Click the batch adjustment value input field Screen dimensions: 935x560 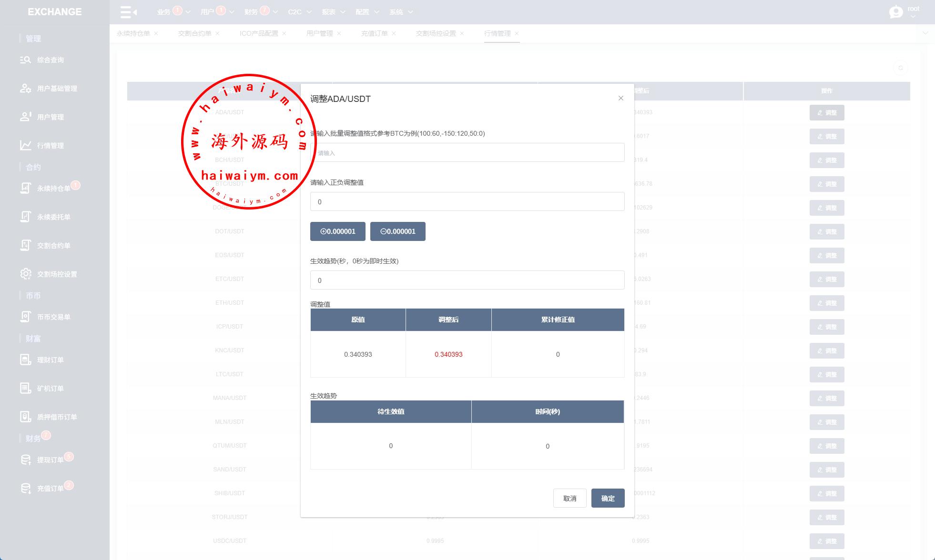pyautogui.click(x=467, y=153)
